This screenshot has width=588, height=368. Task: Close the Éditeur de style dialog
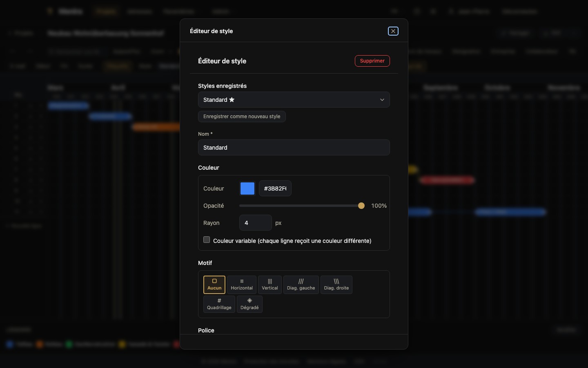pos(393,31)
